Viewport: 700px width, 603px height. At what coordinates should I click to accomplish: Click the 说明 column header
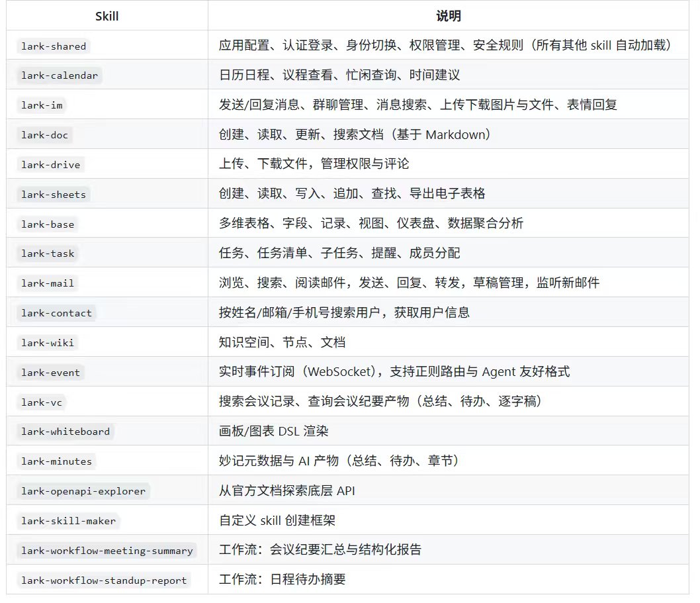coord(448,17)
